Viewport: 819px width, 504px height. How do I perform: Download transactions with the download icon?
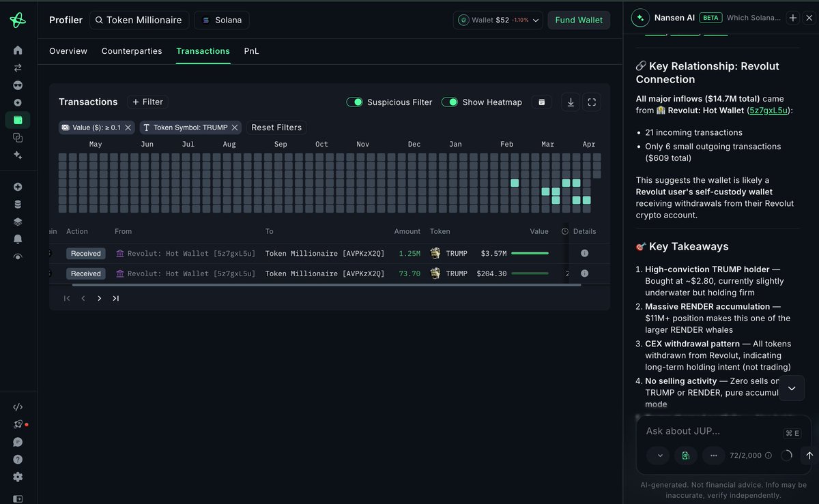tap(571, 102)
